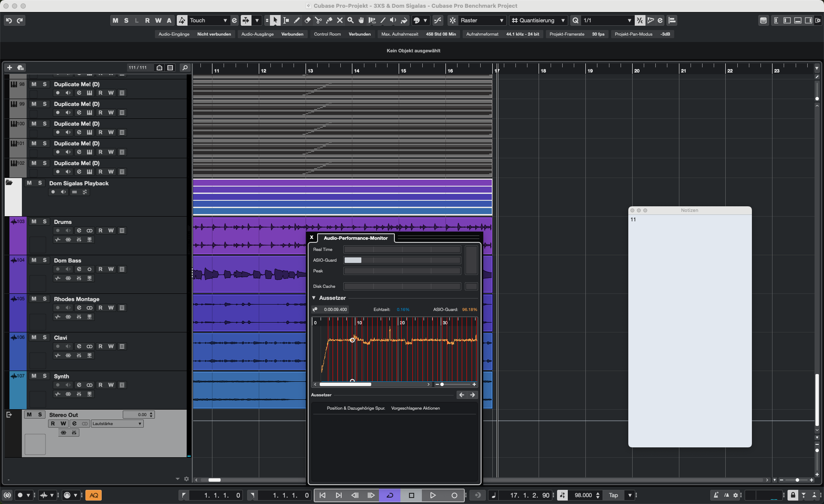Select the Hand/Comp tool
Screen dimensions: 824x504
pos(361,20)
